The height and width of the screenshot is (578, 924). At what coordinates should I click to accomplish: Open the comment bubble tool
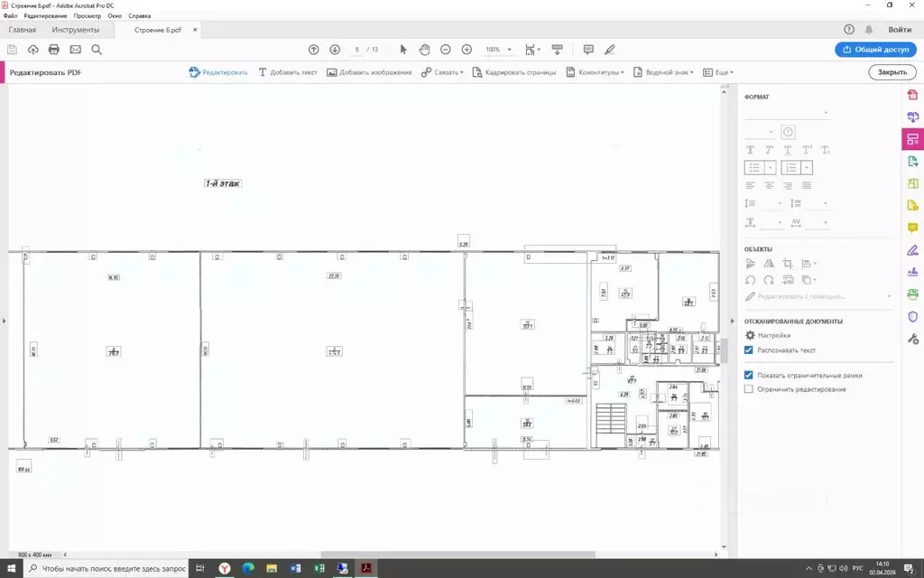click(x=588, y=50)
